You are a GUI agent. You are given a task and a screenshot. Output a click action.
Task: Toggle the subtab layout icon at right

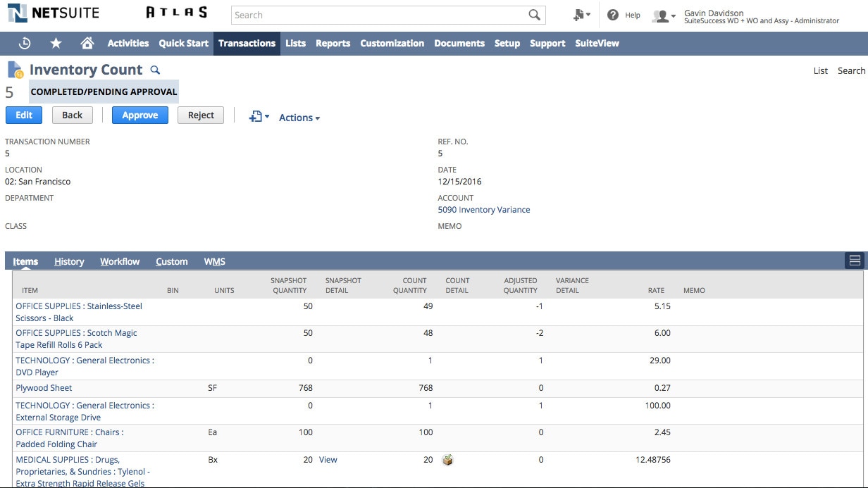(855, 261)
